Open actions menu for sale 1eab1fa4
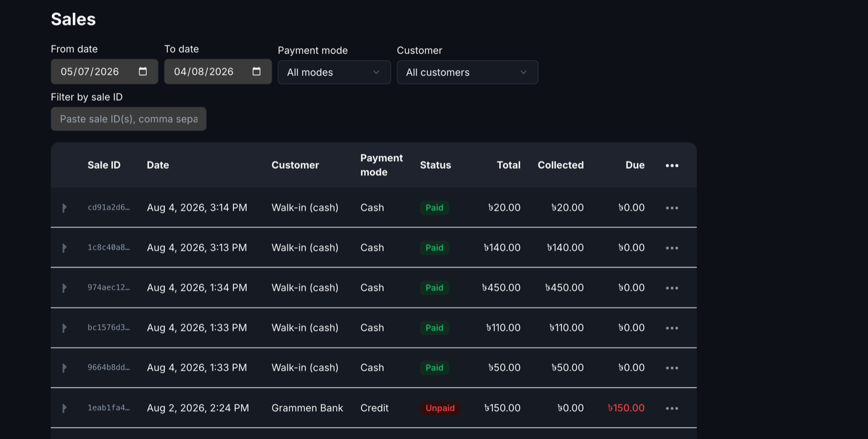Screen dimensions: 868x439 (x=672, y=408)
